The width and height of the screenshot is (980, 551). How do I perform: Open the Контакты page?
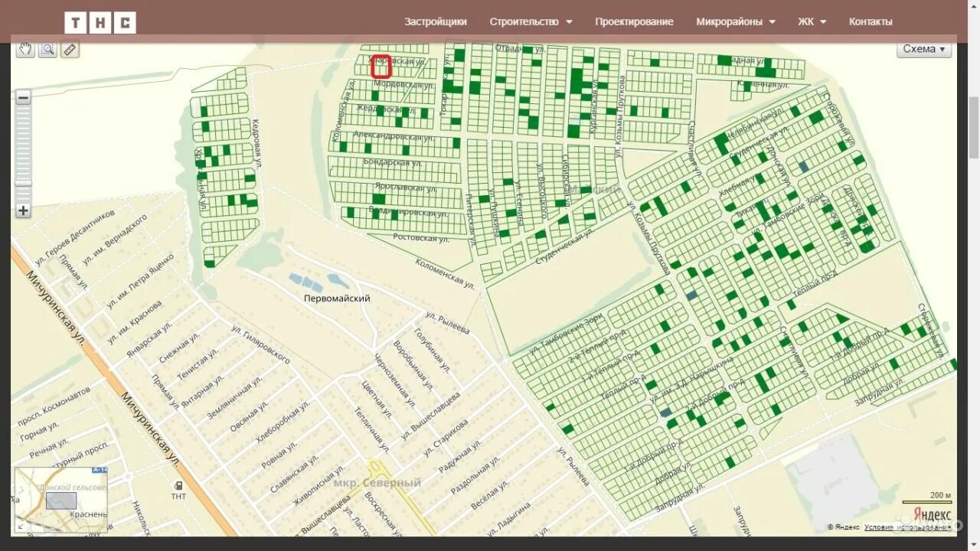pyautogui.click(x=871, y=21)
